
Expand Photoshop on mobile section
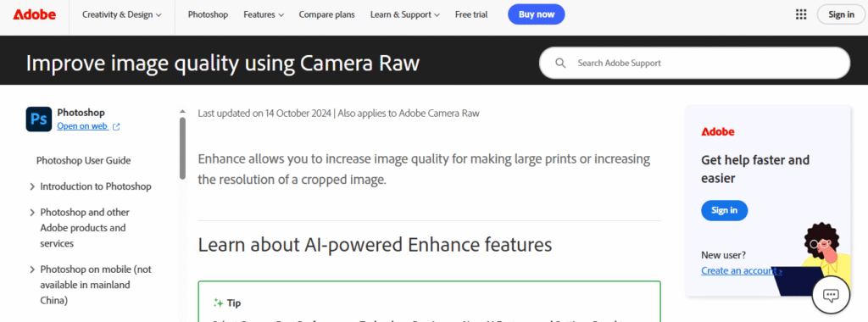(90, 285)
